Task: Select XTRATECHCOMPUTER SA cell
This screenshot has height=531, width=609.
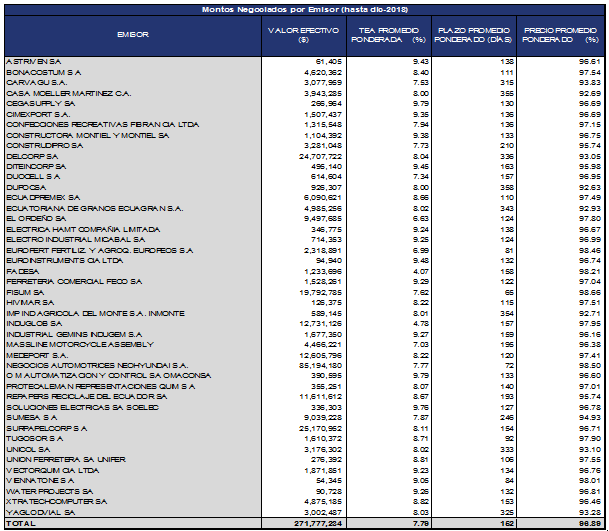Action: 57,502
